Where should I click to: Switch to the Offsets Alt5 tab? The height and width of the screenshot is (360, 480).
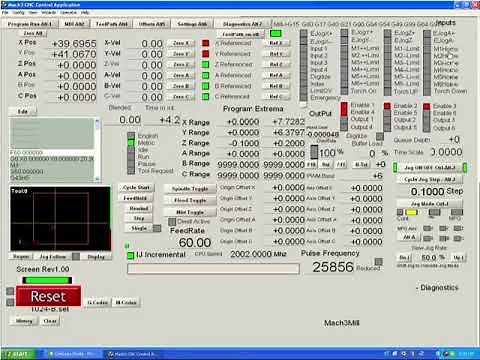coord(152,24)
